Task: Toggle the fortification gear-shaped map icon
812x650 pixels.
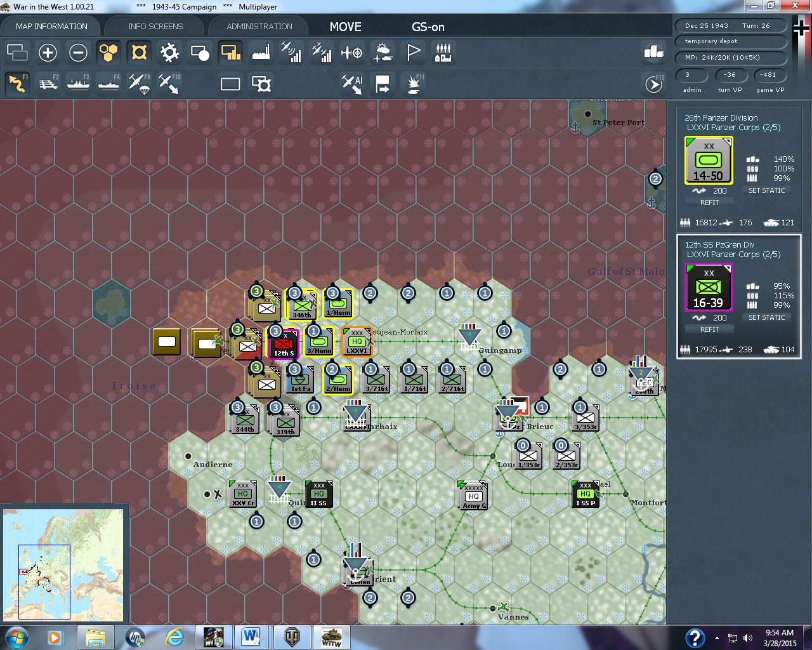Action: click(169, 52)
